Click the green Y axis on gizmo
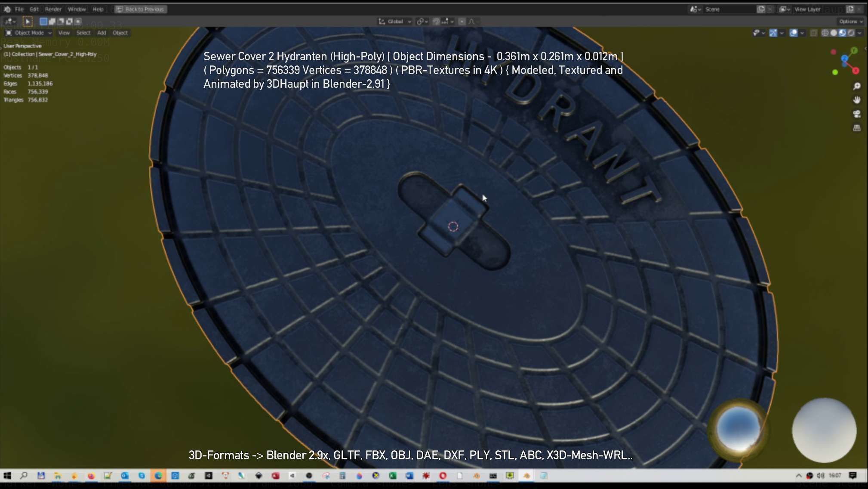Viewport: 868px width, 489px height. point(854,50)
